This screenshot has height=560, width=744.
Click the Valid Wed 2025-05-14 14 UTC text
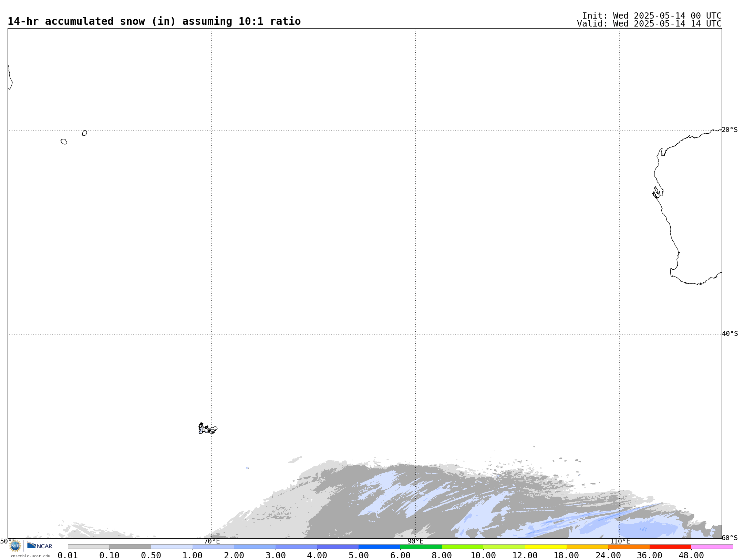tap(649, 24)
